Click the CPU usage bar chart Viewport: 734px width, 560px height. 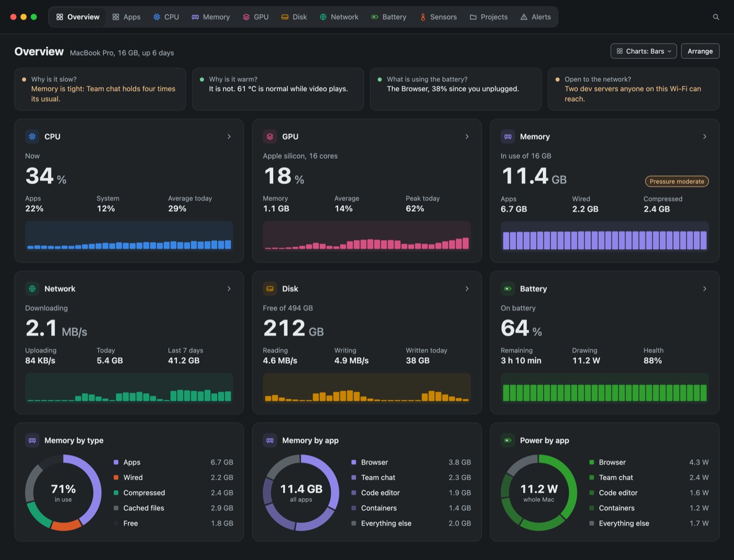point(129,236)
